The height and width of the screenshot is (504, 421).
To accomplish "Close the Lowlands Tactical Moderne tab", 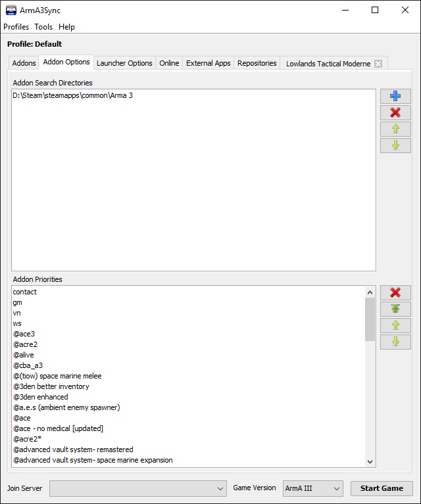I will coord(378,64).
